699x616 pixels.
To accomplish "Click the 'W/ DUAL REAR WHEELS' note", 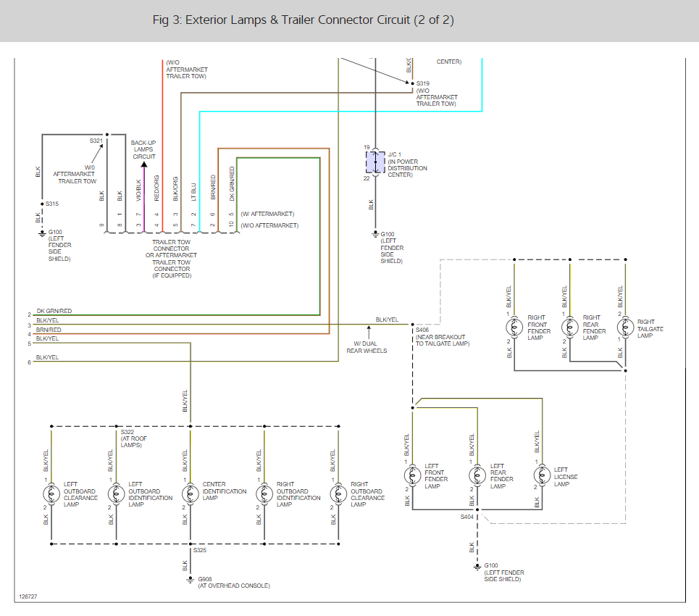I will point(367,347).
